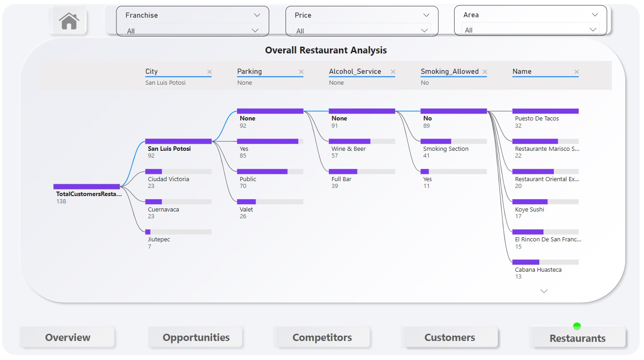Select the Koye Sushi restaurant node
The width and height of the screenshot is (644, 360).
tap(530, 202)
